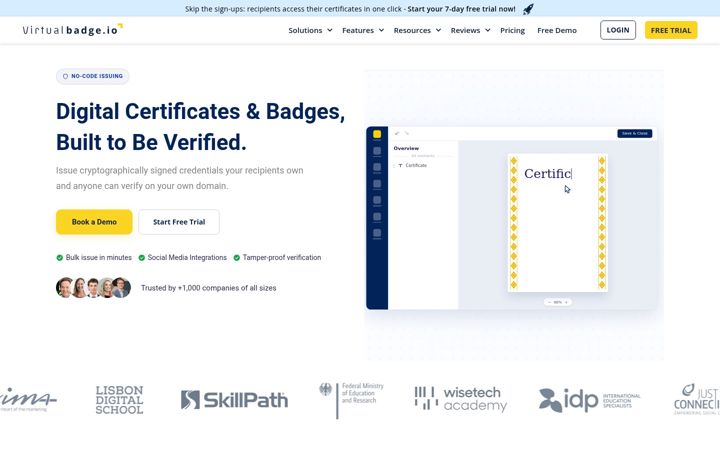Click the green check next to Bulk issue
The width and height of the screenshot is (720, 450).
click(x=60, y=258)
